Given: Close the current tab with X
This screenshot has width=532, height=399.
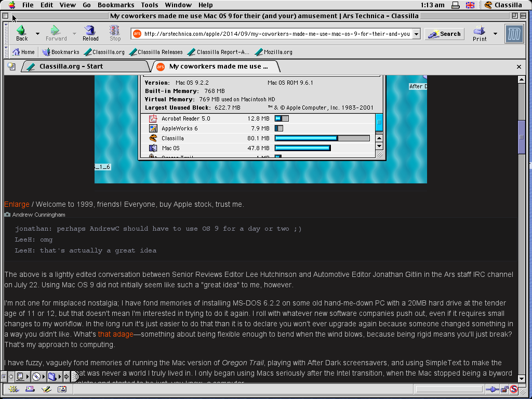Looking at the screenshot, I should coord(519,66).
